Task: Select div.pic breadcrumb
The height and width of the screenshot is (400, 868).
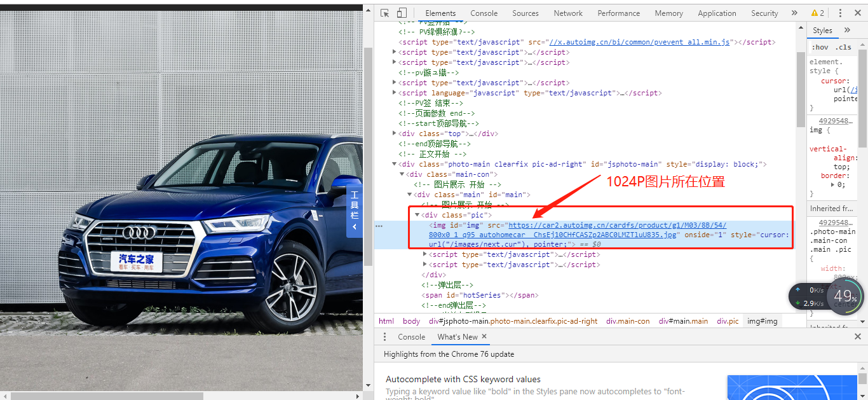Action: [728, 321]
